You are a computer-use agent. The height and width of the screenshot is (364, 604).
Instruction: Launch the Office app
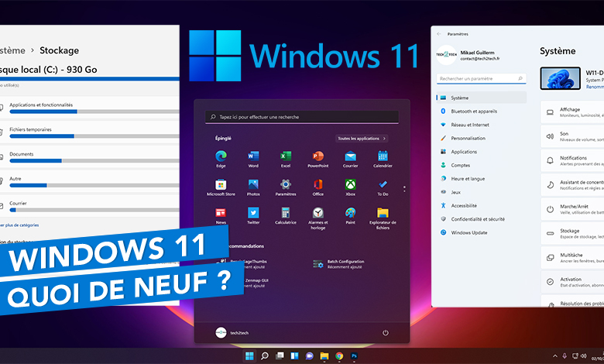coord(317,187)
